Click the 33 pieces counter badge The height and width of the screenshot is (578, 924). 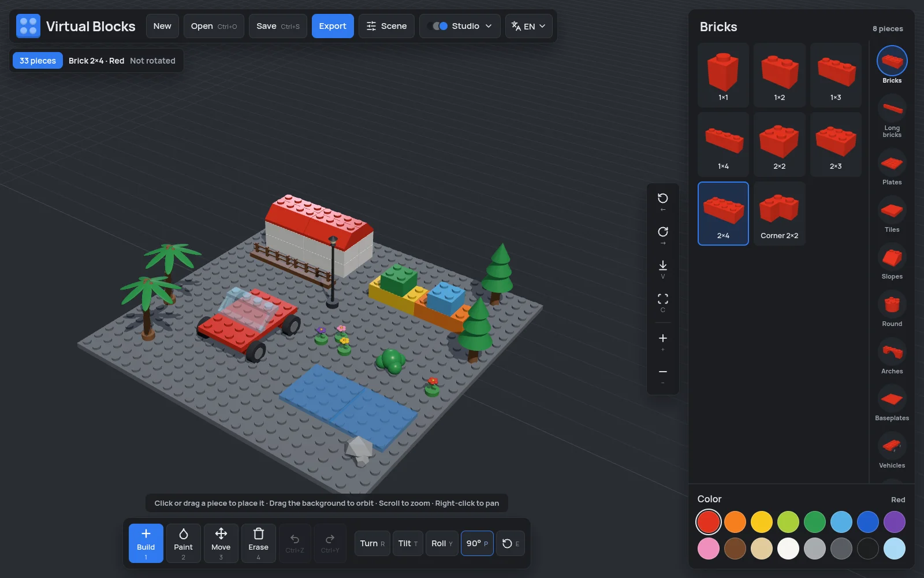click(x=38, y=61)
